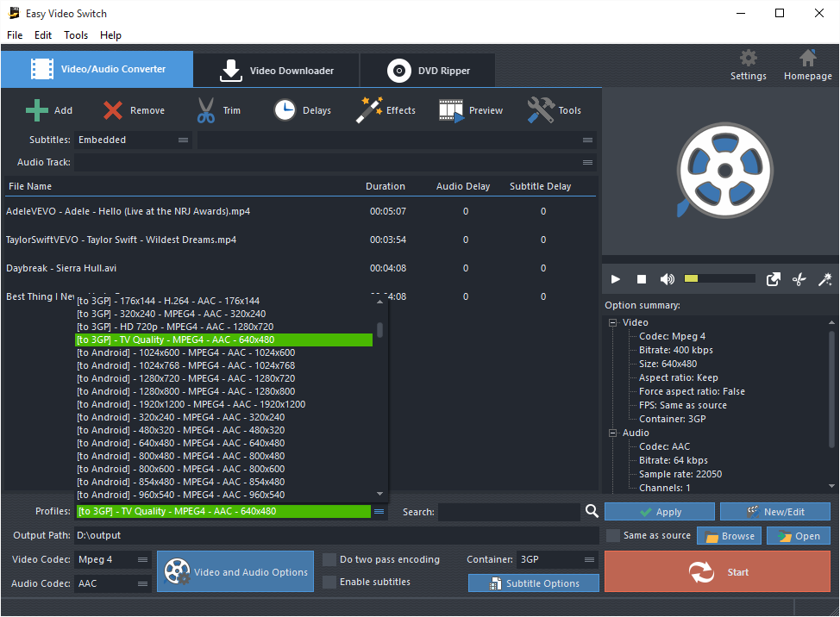The image size is (840, 617).
Task: Collapse the Video node in Option summary
Action: coord(613,323)
